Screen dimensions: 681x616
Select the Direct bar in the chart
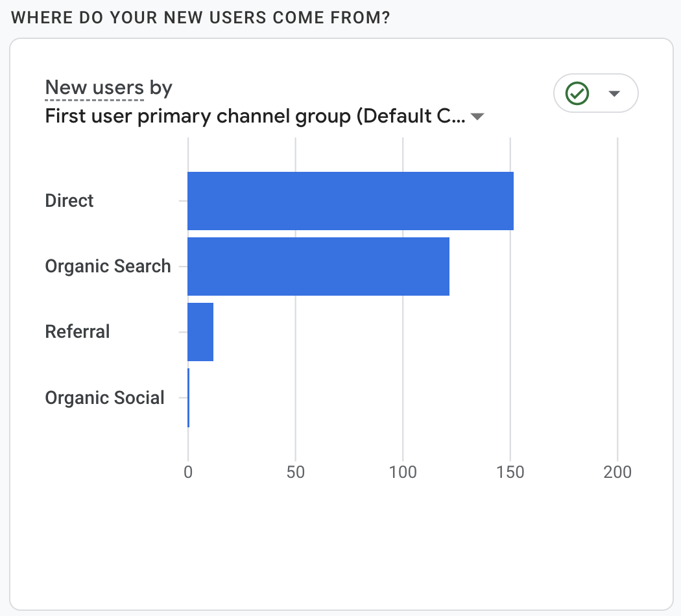(350, 201)
